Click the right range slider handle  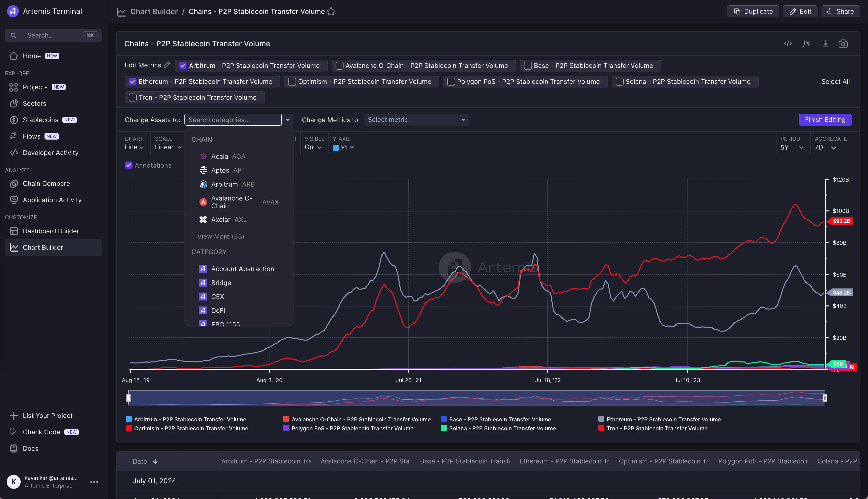825,398
